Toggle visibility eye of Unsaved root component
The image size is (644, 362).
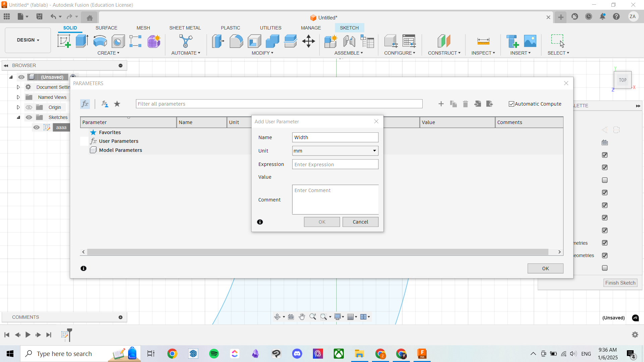coord(21,77)
